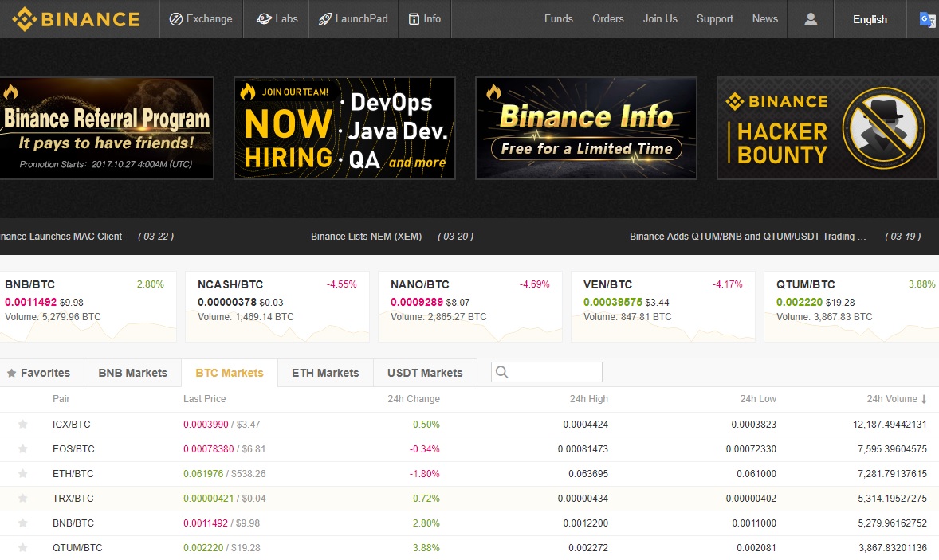This screenshot has width=939, height=560.
Task: Favorite the BNB/BTC row star
Action: click(23, 523)
